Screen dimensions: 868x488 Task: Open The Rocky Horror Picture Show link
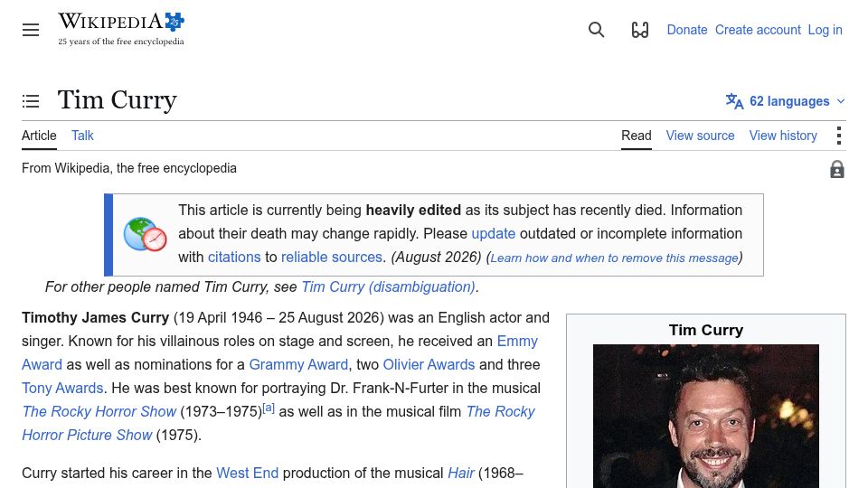(278, 423)
